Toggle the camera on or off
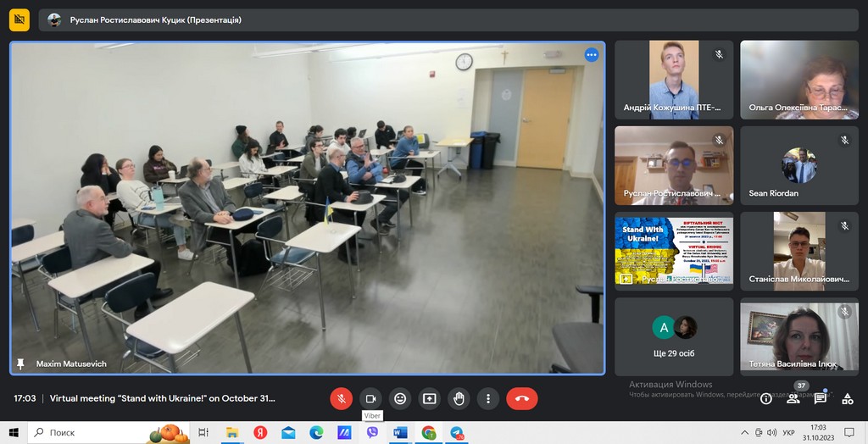This screenshot has width=868, height=444. point(370,398)
